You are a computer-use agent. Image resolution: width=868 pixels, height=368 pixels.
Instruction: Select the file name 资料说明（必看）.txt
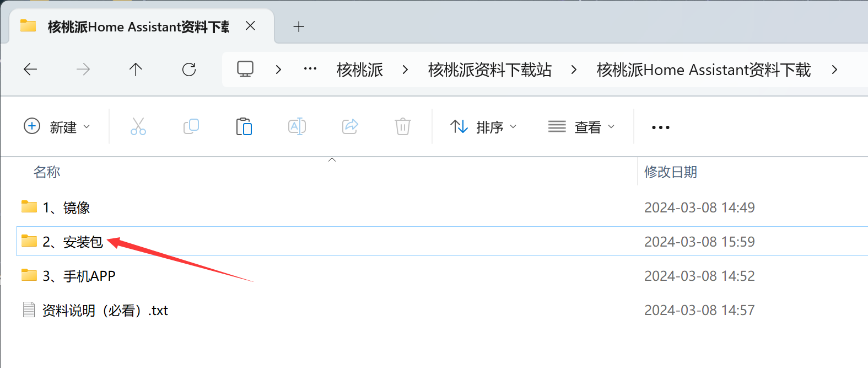click(x=105, y=311)
